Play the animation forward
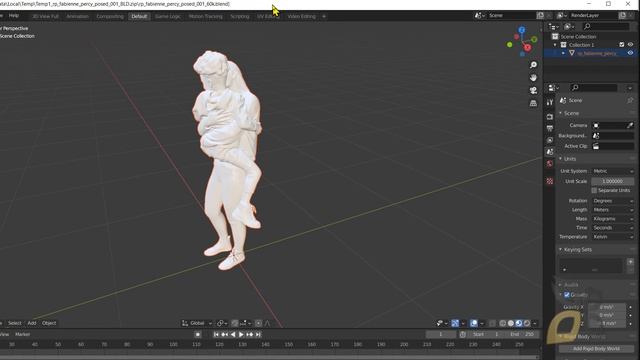The height and width of the screenshot is (360, 640). coord(241,335)
